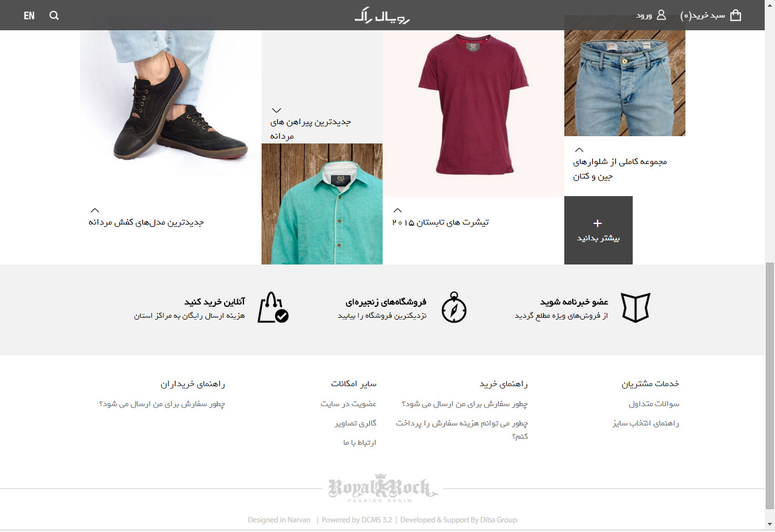Click the header brand logo رویال راک
This screenshot has width=775, height=532.
point(383,16)
